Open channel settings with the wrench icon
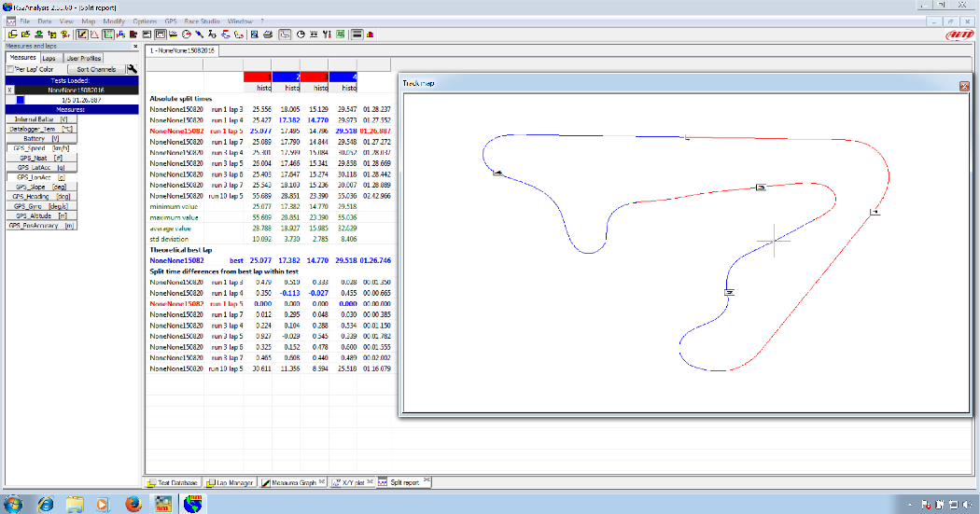 tap(132, 69)
